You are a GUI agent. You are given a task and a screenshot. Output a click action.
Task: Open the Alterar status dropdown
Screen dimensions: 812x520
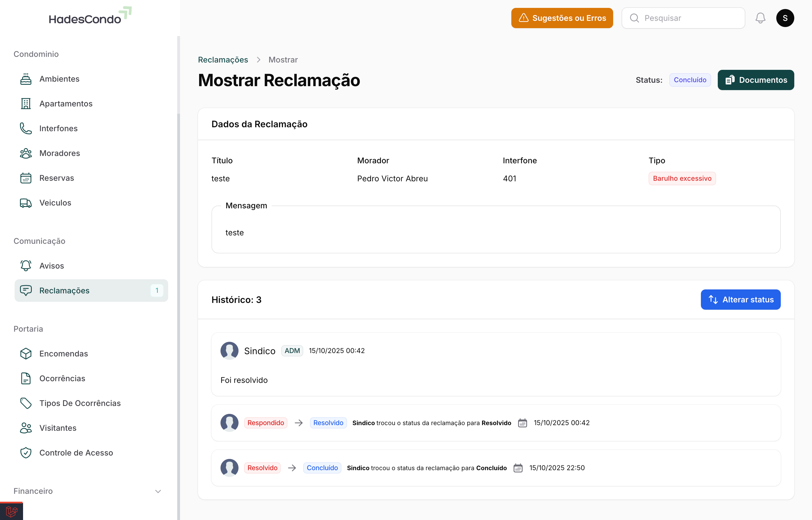coord(740,300)
